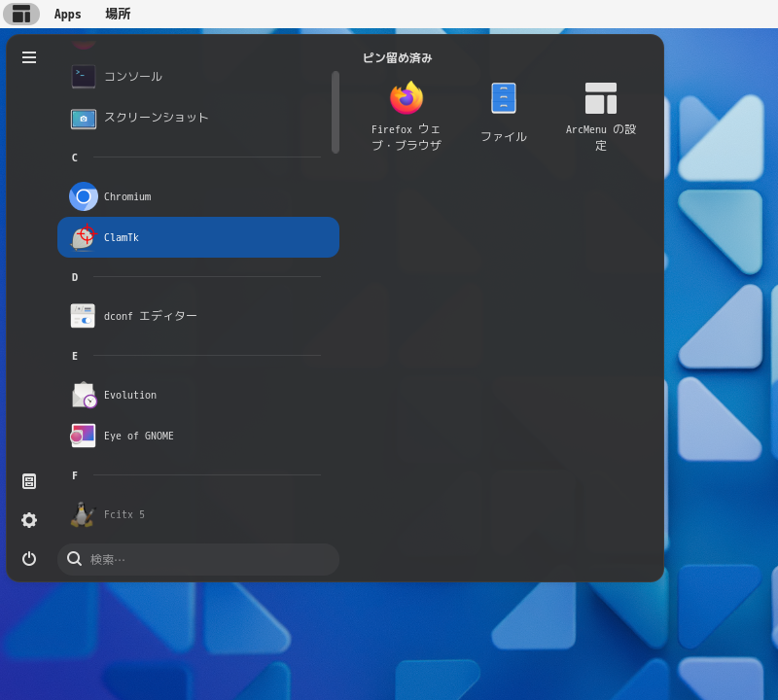Click the "D" section header letter

pyautogui.click(x=75, y=277)
